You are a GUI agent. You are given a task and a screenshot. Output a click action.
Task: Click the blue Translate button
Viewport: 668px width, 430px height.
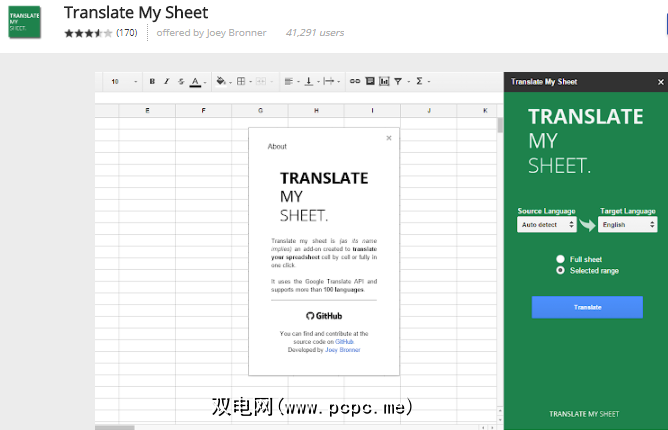pos(587,307)
